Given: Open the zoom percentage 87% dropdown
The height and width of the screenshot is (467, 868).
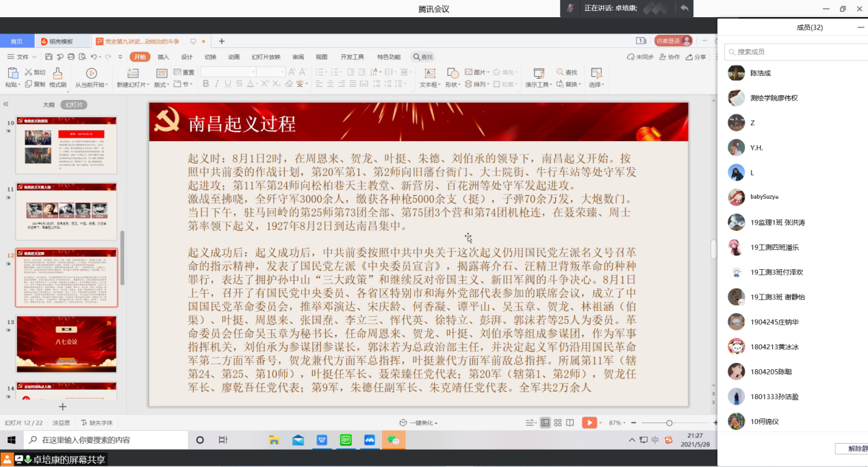Looking at the screenshot, I should (618, 422).
